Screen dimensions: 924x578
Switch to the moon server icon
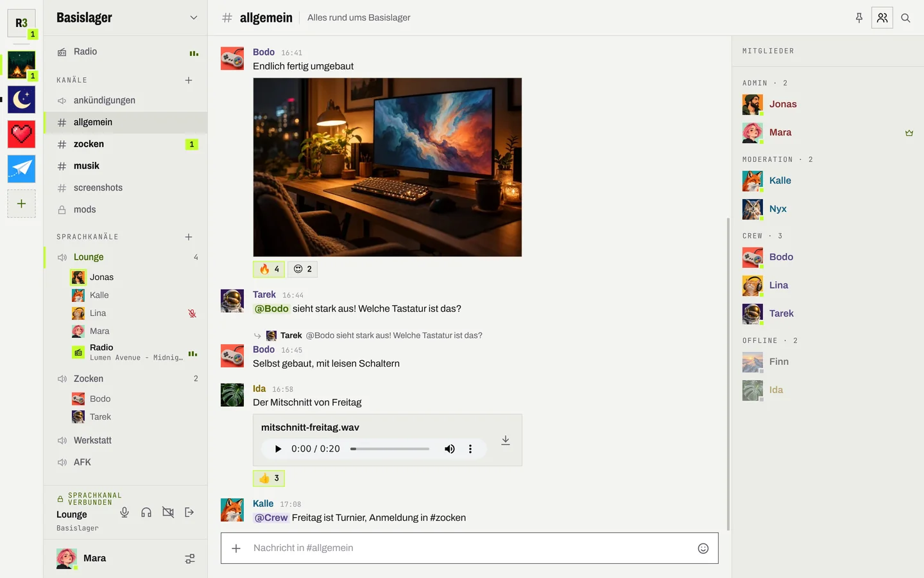[21, 100]
